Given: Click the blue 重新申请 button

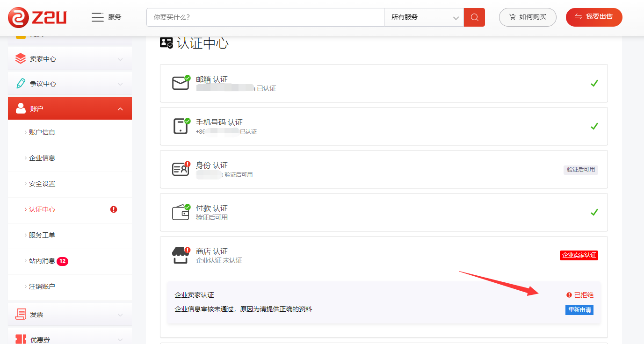Looking at the screenshot, I should 579,310.
